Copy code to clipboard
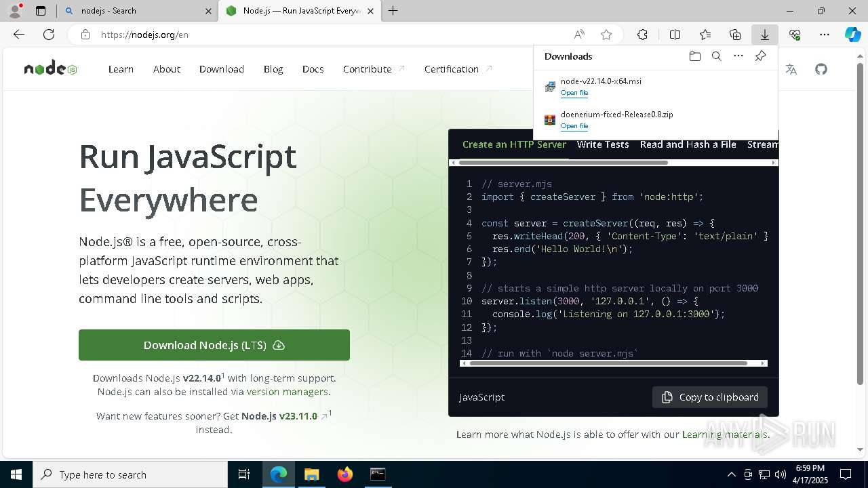 tap(710, 397)
